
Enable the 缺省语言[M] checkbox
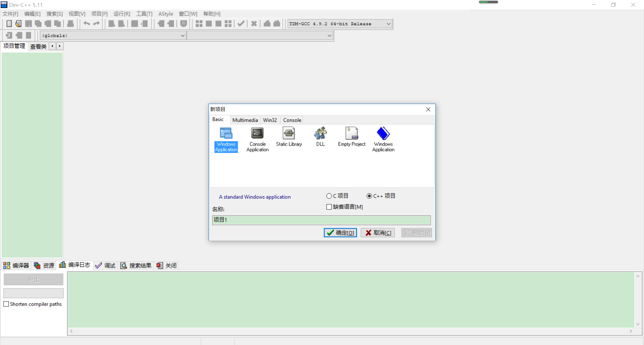329,207
